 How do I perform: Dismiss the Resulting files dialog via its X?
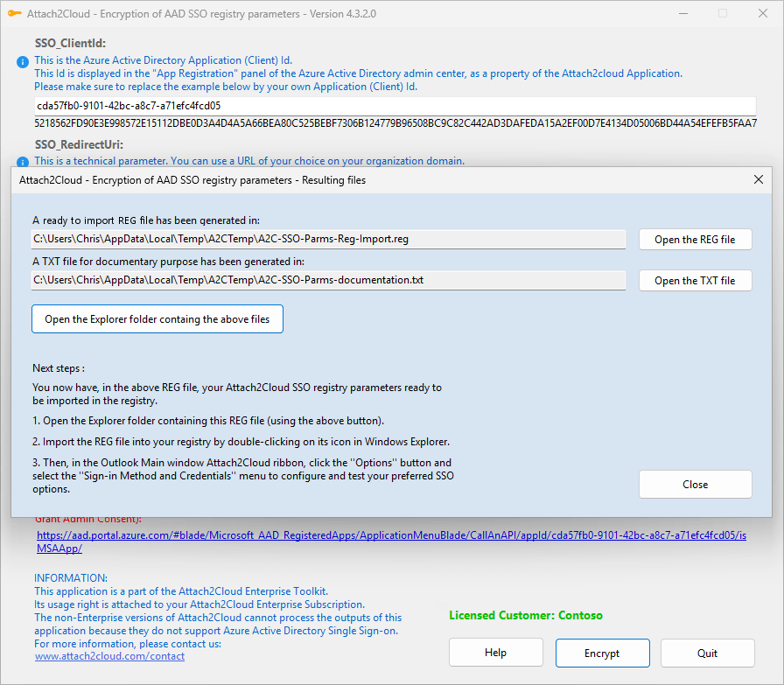(x=759, y=179)
